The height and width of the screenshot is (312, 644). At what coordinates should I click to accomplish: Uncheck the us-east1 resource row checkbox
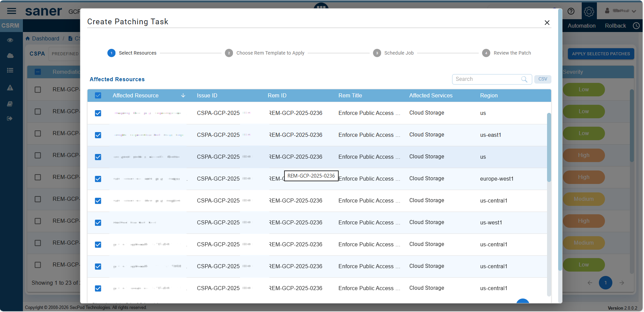(x=98, y=135)
